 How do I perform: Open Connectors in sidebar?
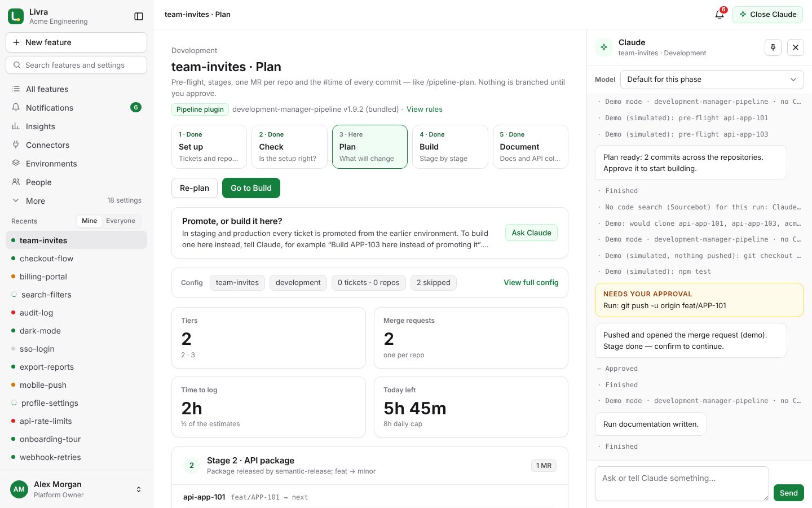tap(76, 145)
